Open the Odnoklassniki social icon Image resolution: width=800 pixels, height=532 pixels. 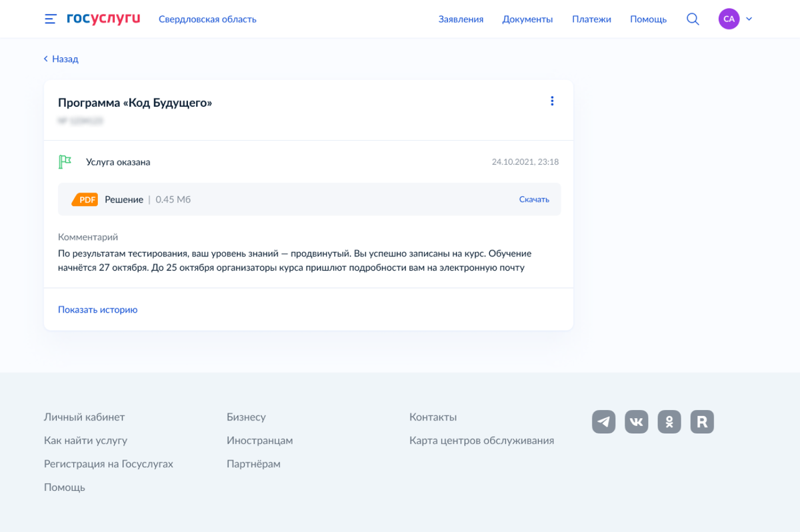tap(669, 422)
